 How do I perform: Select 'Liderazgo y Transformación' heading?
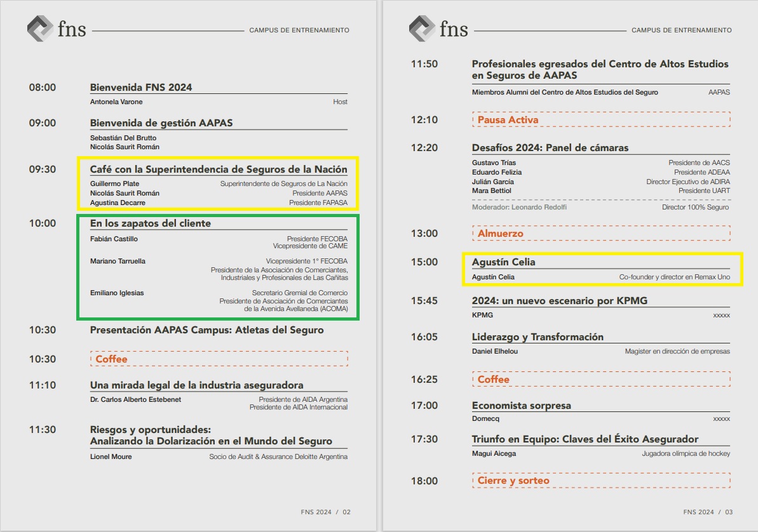click(538, 337)
